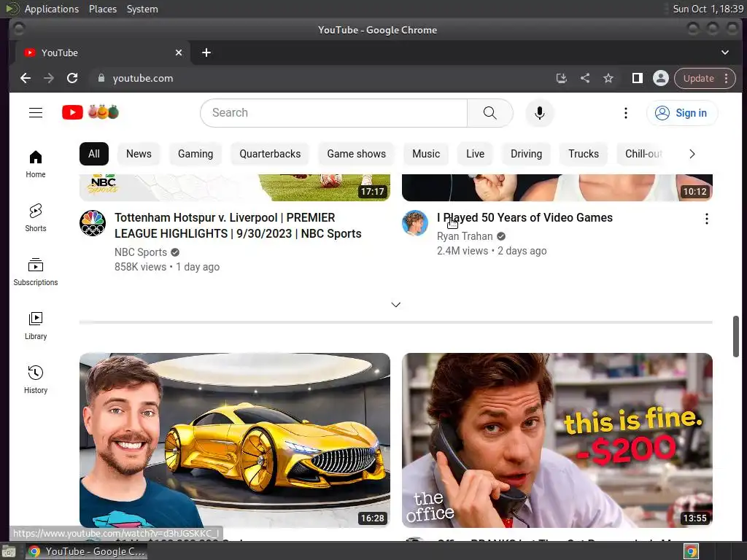View site info padlock icon

[x=101, y=78]
